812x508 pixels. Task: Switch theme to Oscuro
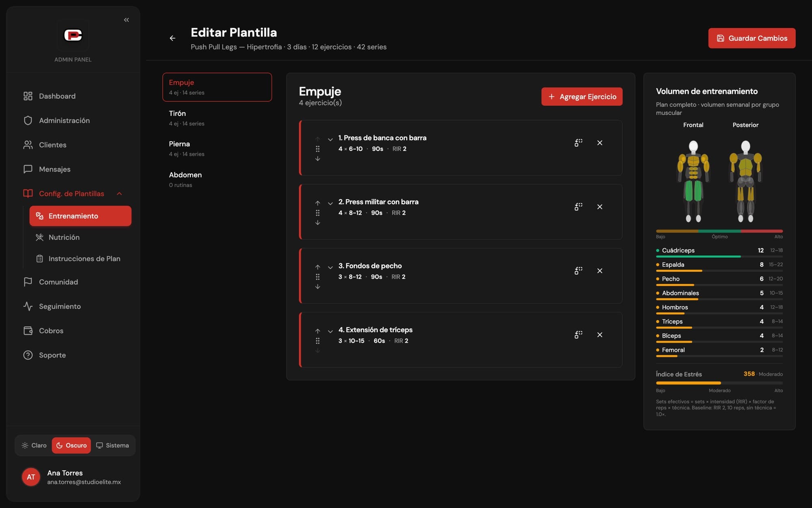[71, 445]
